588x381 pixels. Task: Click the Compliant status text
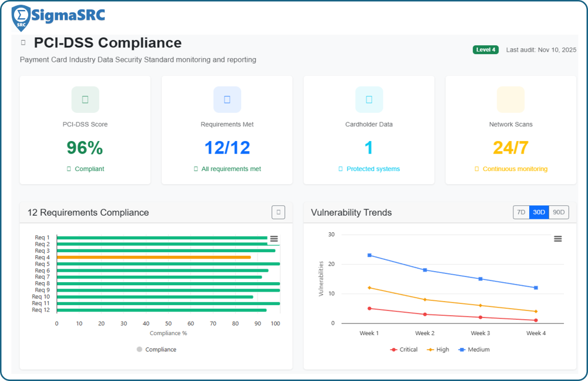pyautogui.click(x=89, y=169)
